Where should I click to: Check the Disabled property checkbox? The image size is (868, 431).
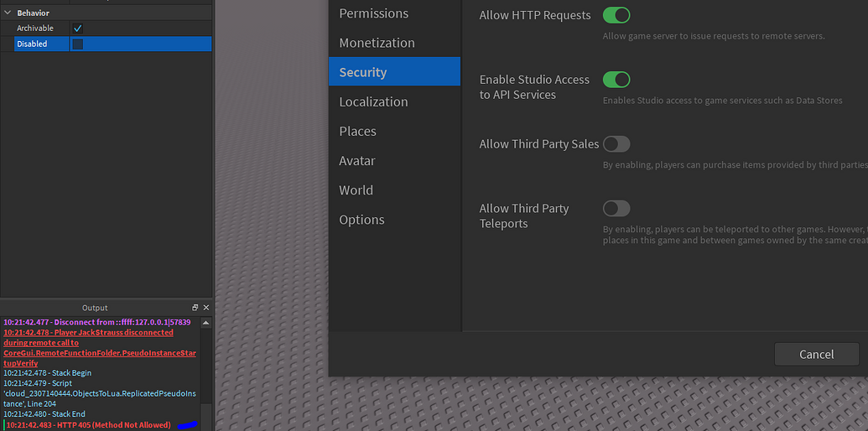point(78,44)
